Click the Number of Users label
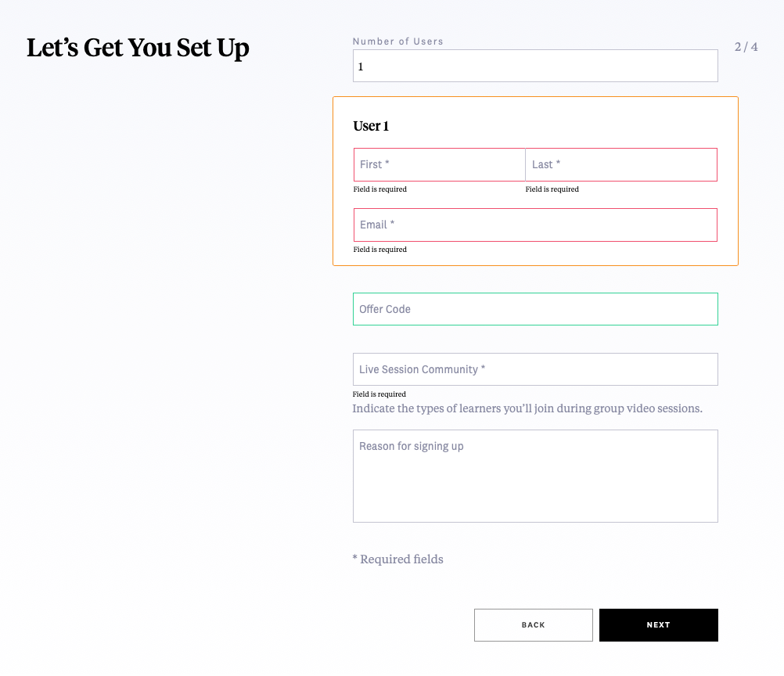 click(398, 41)
